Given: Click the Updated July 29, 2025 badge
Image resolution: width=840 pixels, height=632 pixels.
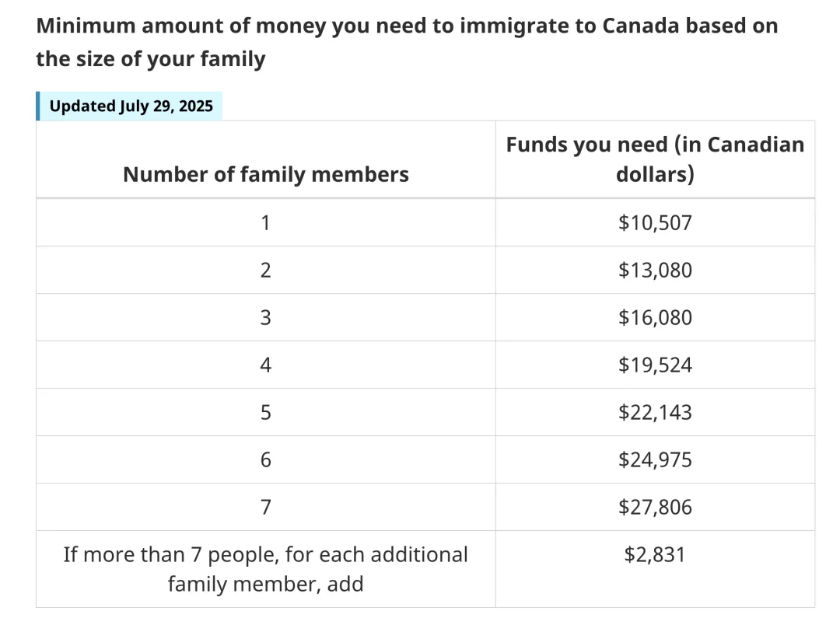Looking at the screenshot, I should 131,106.
